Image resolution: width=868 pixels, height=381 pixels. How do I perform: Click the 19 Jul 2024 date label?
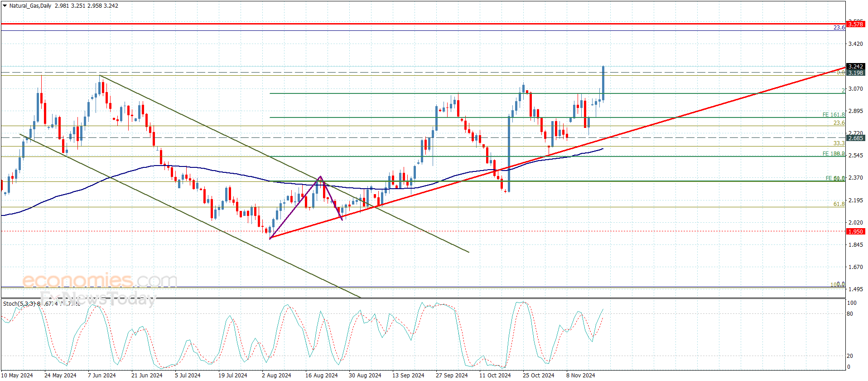coord(232,375)
